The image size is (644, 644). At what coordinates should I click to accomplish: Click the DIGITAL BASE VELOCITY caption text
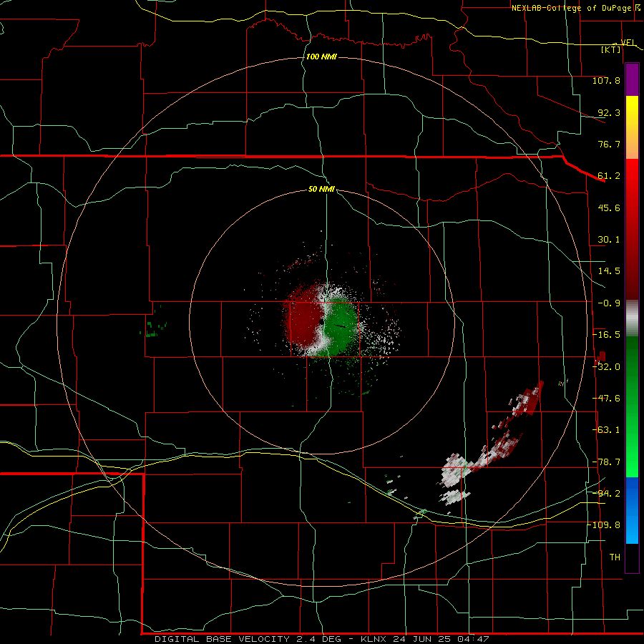[223, 639]
